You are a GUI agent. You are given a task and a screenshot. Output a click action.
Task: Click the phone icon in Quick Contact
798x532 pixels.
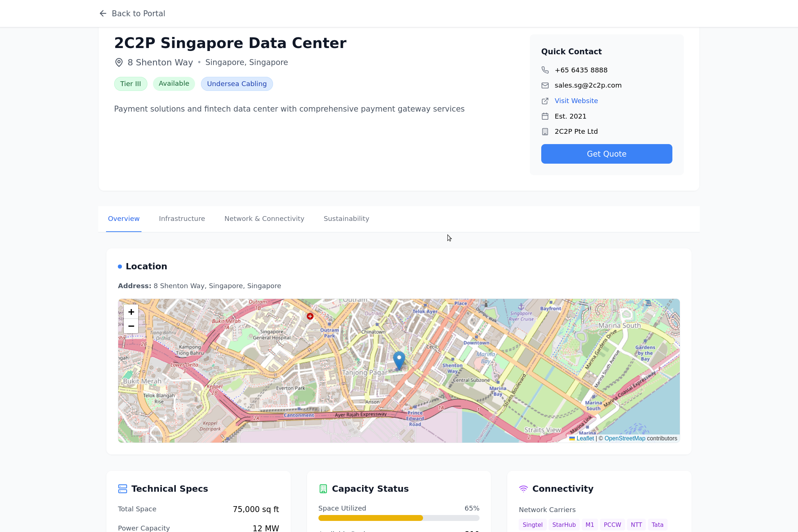point(545,70)
